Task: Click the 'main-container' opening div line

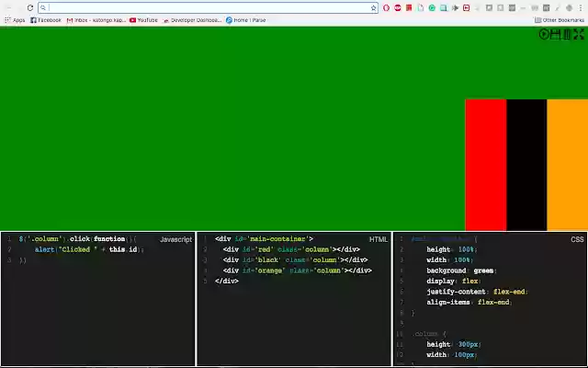Action: click(x=264, y=239)
